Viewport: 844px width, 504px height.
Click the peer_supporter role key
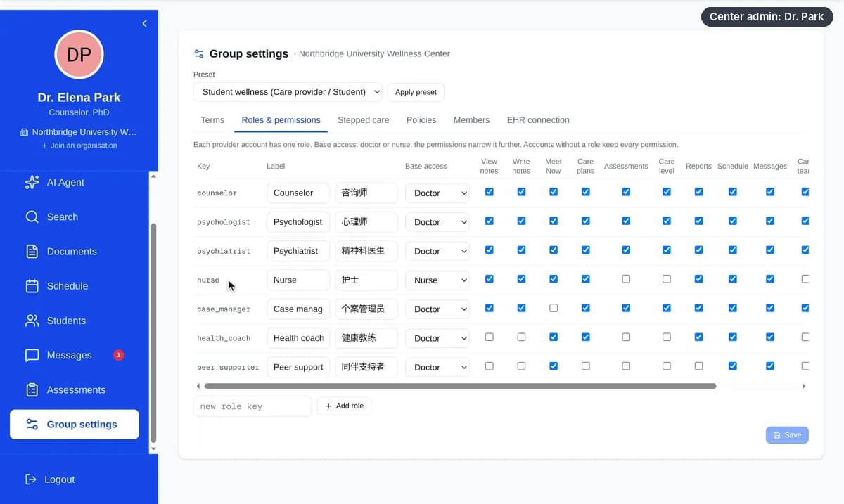pyautogui.click(x=228, y=367)
